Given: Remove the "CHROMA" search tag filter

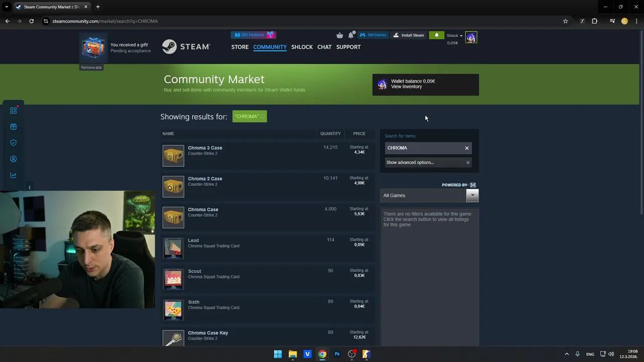Looking at the screenshot, I should tap(262, 117).
